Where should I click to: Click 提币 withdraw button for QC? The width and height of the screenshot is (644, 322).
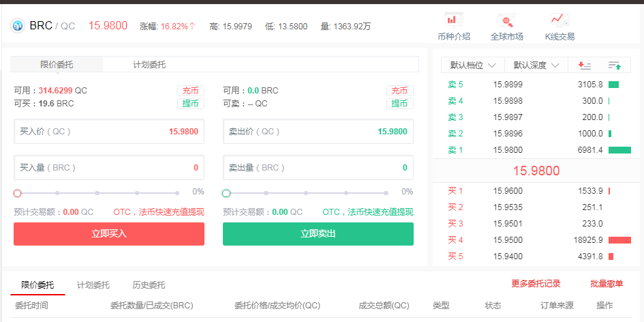[191, 104]
